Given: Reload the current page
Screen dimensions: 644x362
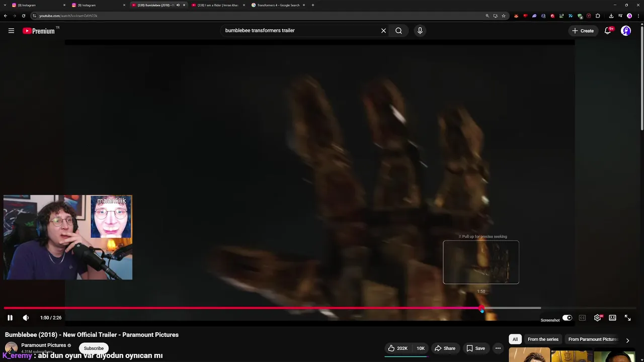Looking at the screenshot, I should point(23,16).
